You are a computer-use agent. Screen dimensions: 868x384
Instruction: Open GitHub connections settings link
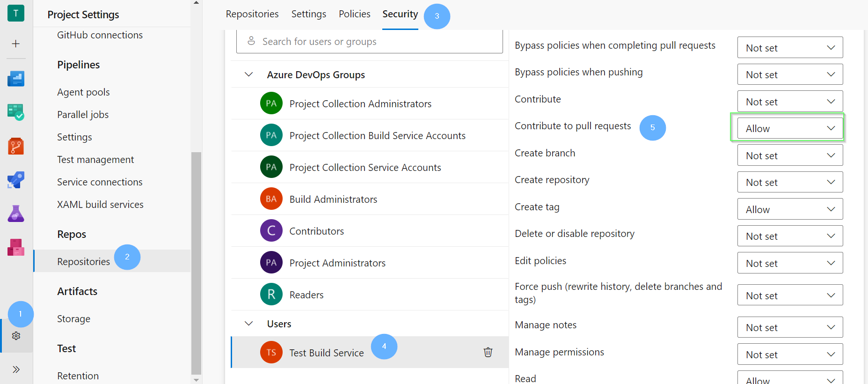click(x=100, y=35)
